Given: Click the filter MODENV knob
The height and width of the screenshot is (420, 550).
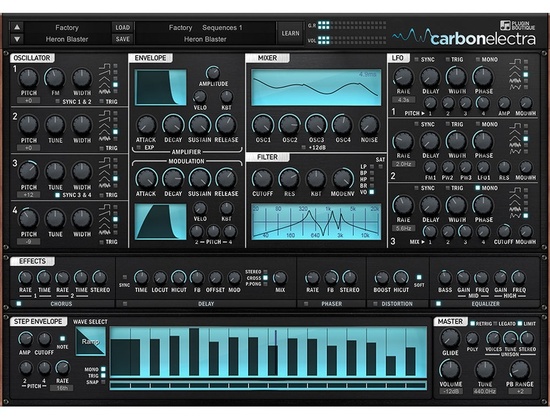Looking at the screenshot, I should pyautogui.click(x=343, y=179).
